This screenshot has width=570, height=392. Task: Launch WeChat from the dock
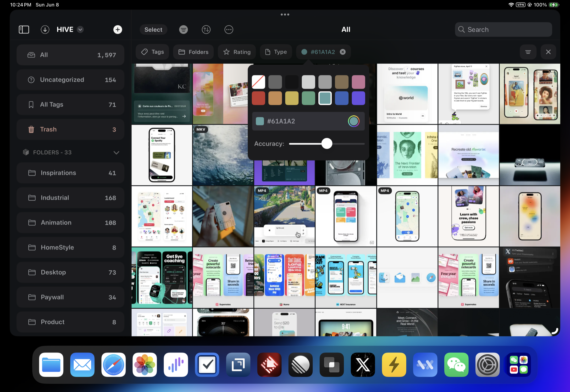456,365
